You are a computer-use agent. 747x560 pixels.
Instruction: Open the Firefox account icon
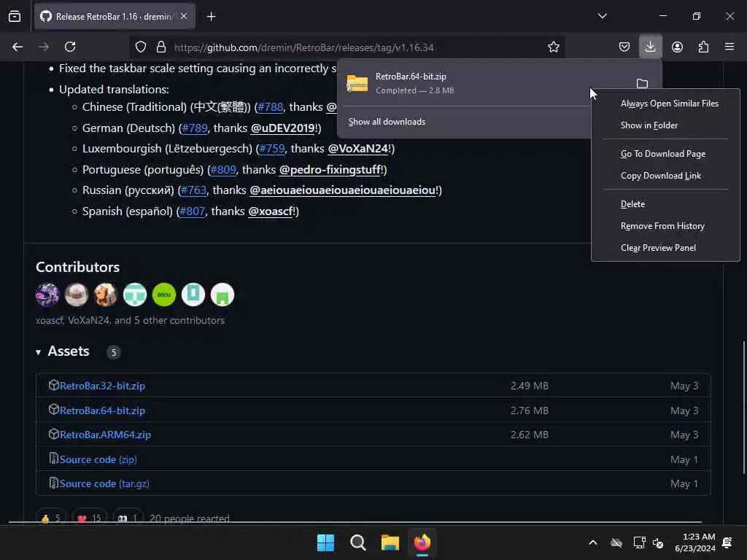(677, 47)
